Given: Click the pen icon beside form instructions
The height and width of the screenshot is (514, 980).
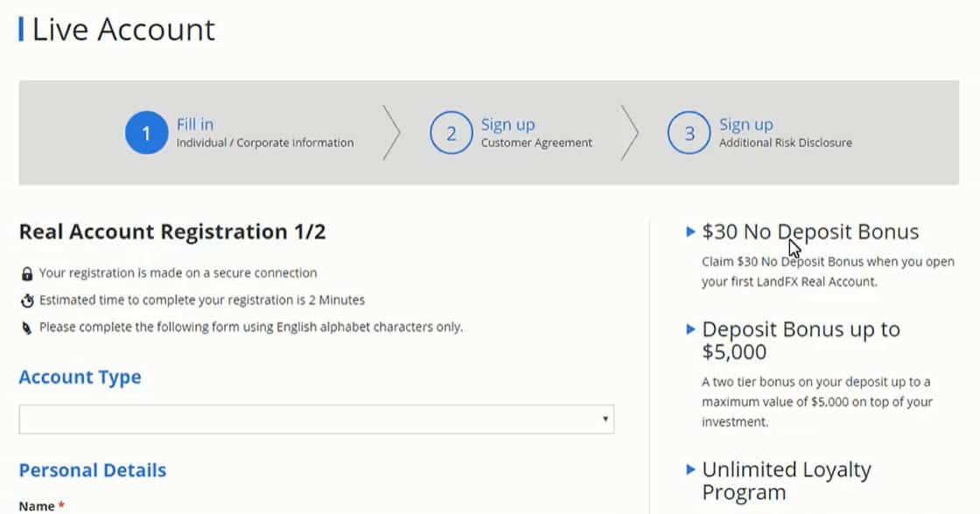Looking at the screenshot, I should point(27,327).
